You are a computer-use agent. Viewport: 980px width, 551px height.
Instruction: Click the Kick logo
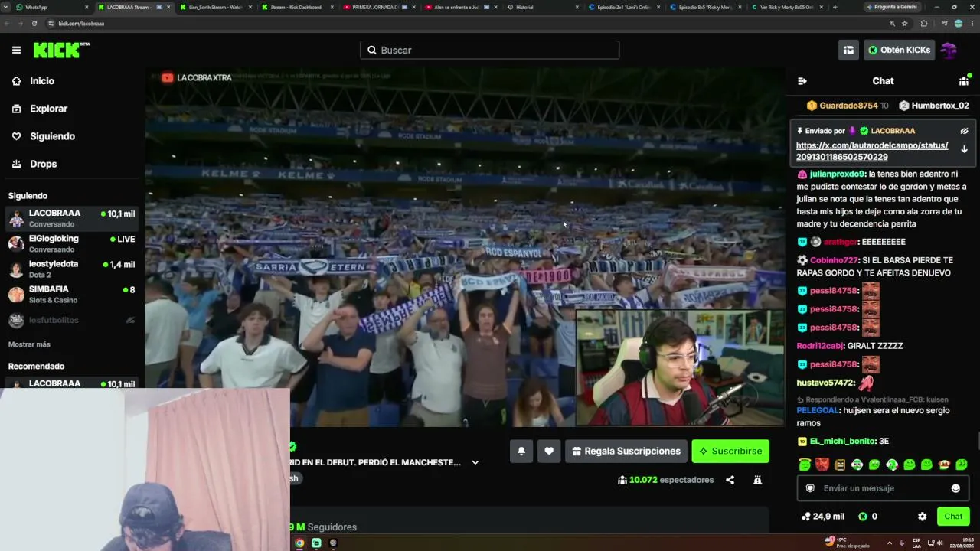tap(61, 50)
